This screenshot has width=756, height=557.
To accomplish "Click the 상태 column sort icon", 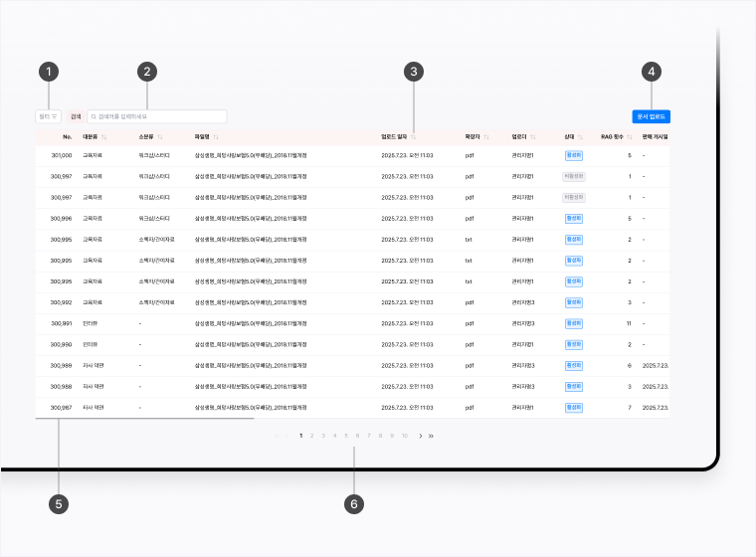I will pyautogui.click(x=581, y=136).
